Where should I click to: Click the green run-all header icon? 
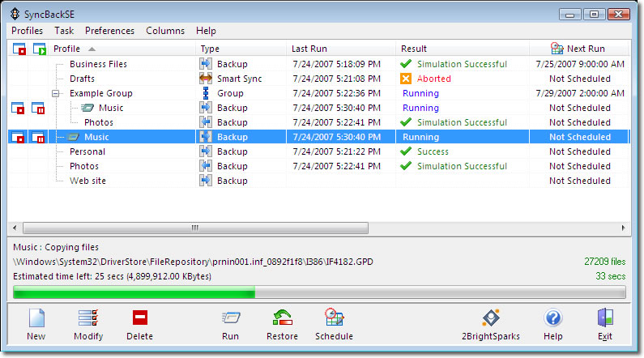[x=39, y=49]
